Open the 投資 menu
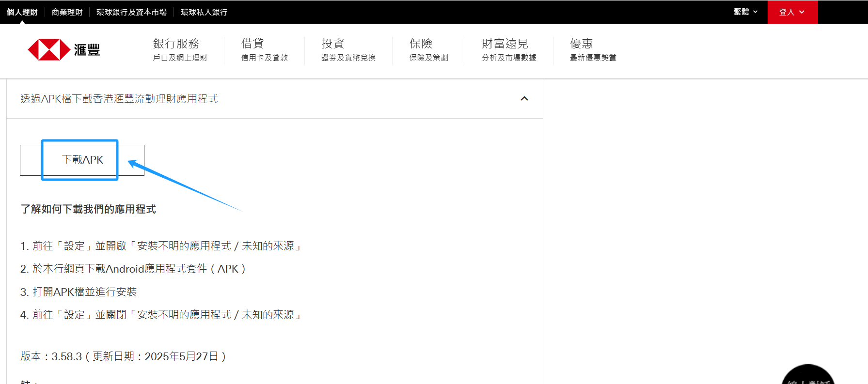868x384 pixels. (x=348, y=50)
